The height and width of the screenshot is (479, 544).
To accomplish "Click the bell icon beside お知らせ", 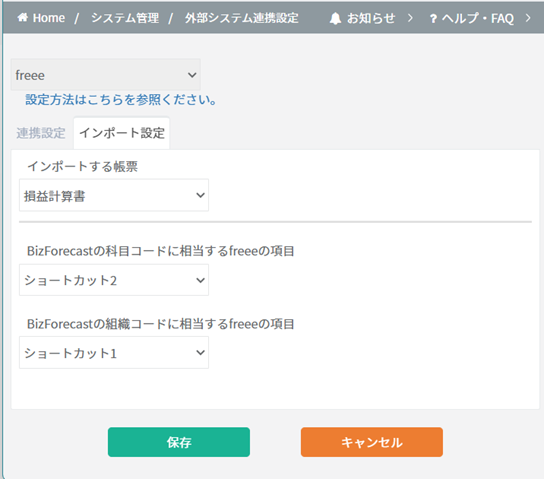I will (x=335, y=18).
